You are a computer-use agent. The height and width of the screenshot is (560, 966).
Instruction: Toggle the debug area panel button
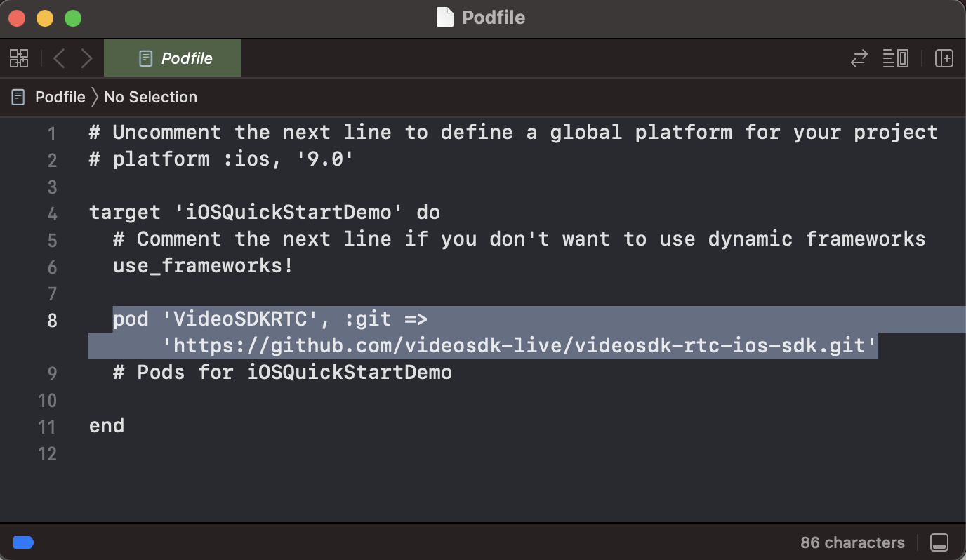[x=939, y=542]
